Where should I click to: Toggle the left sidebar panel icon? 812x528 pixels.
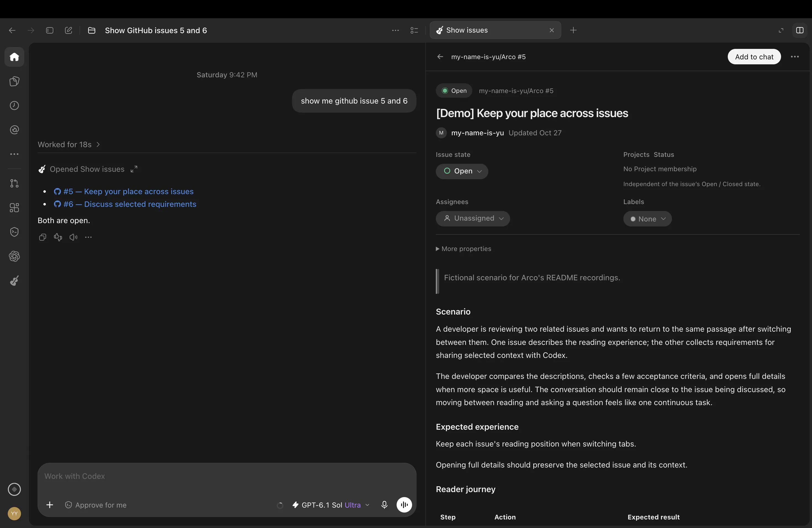tap(50, 30)
